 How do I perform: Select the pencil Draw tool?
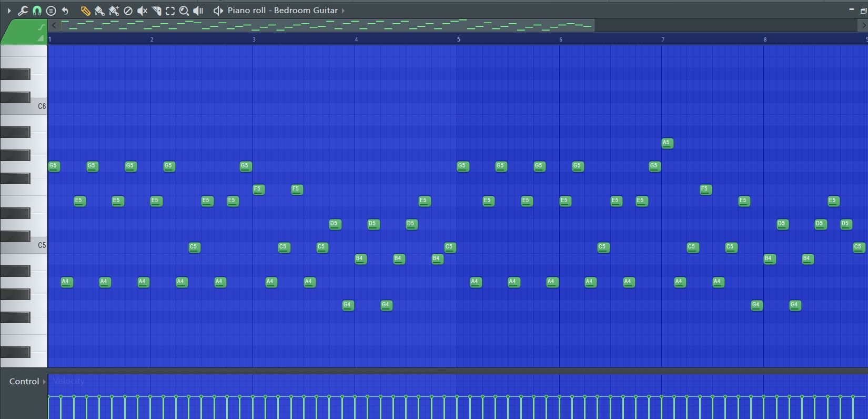click(85, 11)
